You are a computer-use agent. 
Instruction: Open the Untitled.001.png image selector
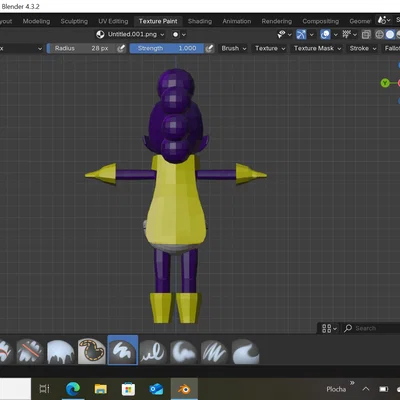[x=131, y=34]
